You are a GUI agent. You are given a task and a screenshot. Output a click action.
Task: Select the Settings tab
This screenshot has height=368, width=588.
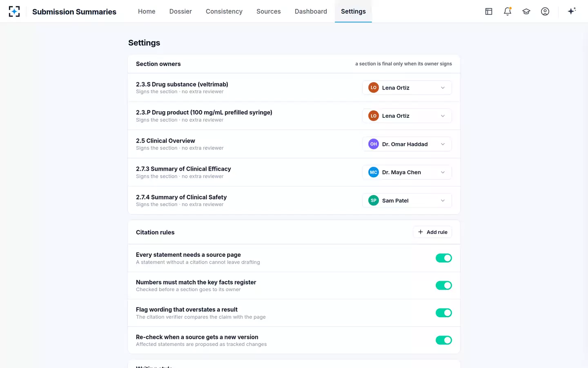(x=353, y=11)
